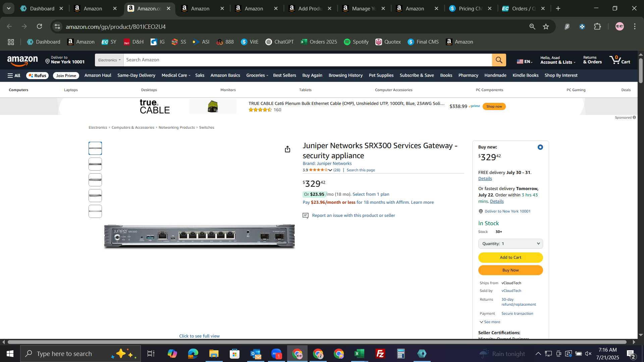The width and height of the screenshot is (644, 362).
Task: Click Join Prime
Action: 66,75
